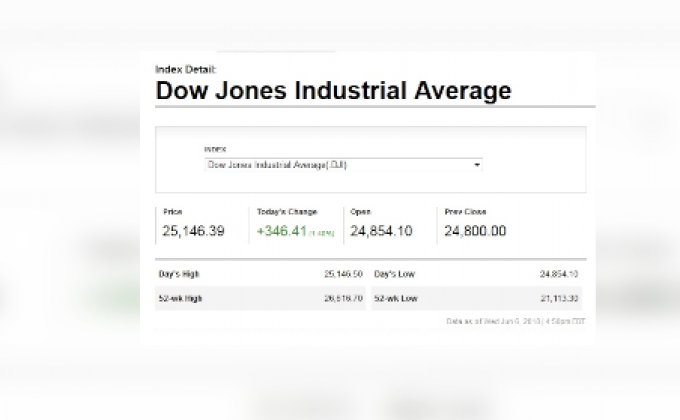Click the Open value 24,854.10
Image resolution: width=680 pixels, height=420 pixels.
click(x=381, y=231)
